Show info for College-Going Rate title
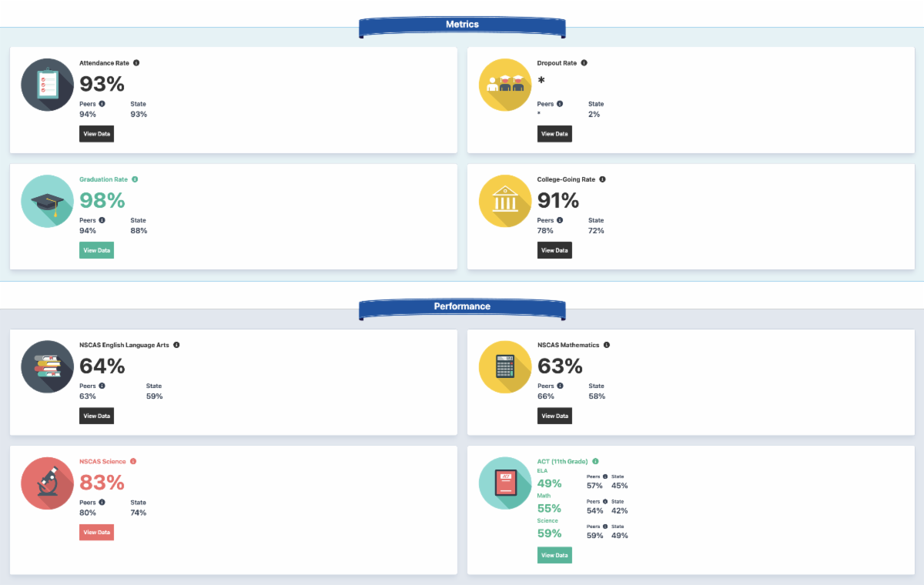 coord(602,179)
